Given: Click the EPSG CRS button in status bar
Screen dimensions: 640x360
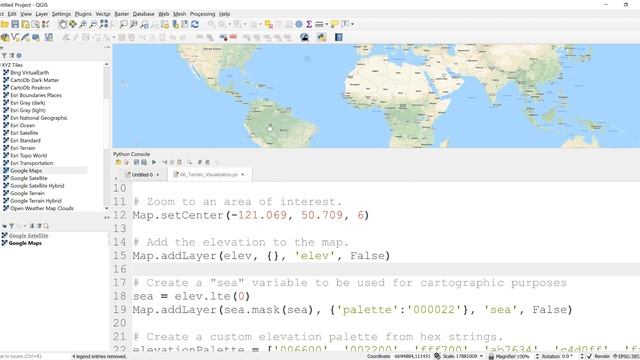Looking at the screenshot, I should coord(627,356).
